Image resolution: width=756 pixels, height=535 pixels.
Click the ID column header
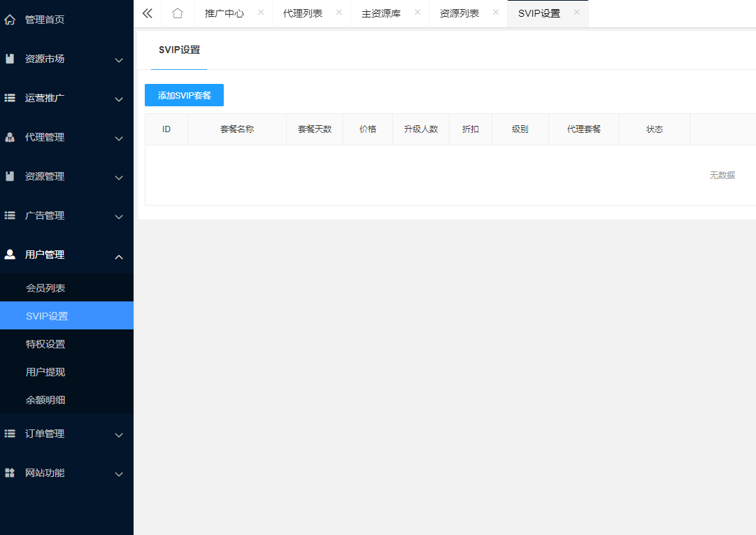coord(166,129)
